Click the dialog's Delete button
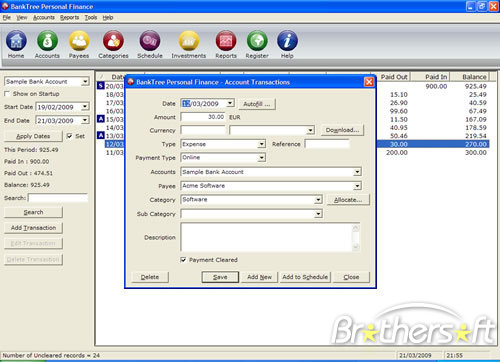The image size is (500, 362). coord(150,277)
